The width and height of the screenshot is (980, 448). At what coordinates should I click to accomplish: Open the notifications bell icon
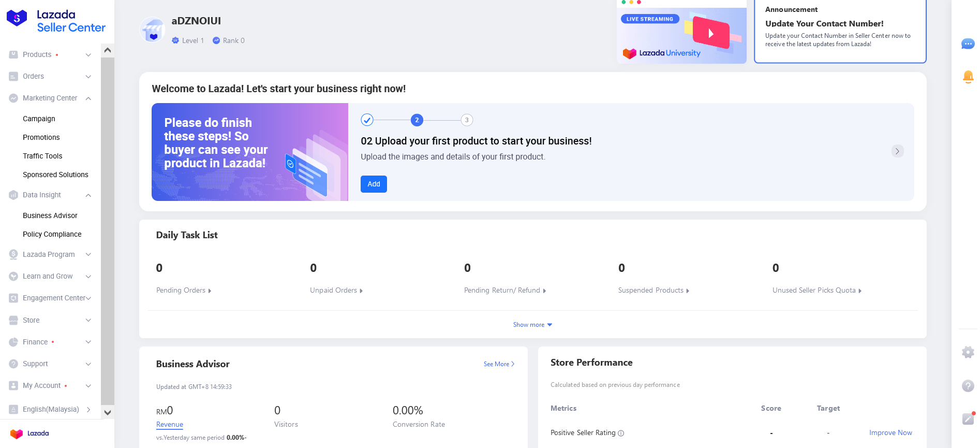(968, 77)
